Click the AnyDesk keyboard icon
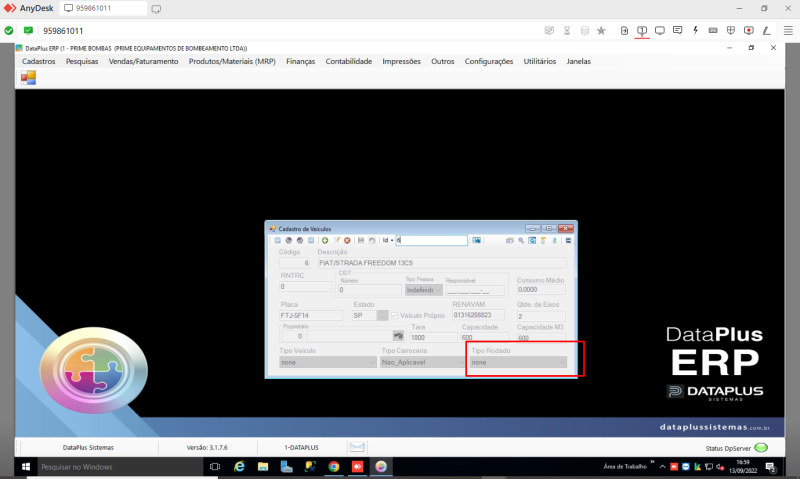 click(713, 31)
